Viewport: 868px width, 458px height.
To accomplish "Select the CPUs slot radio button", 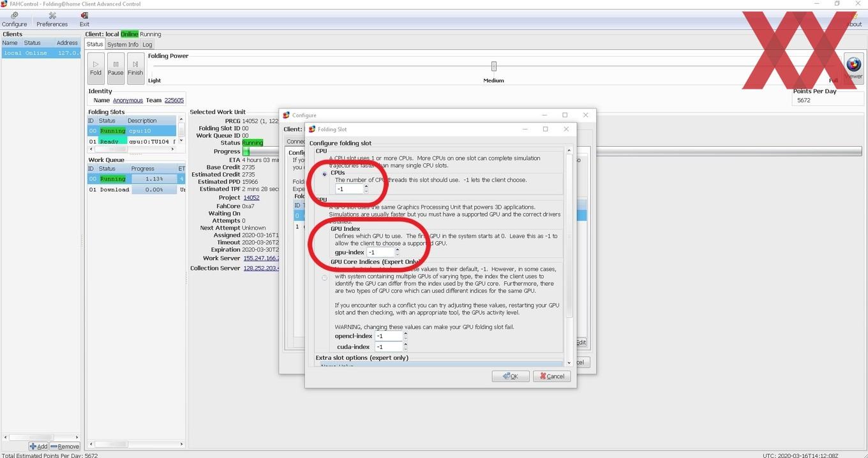I will pos(325,174).
